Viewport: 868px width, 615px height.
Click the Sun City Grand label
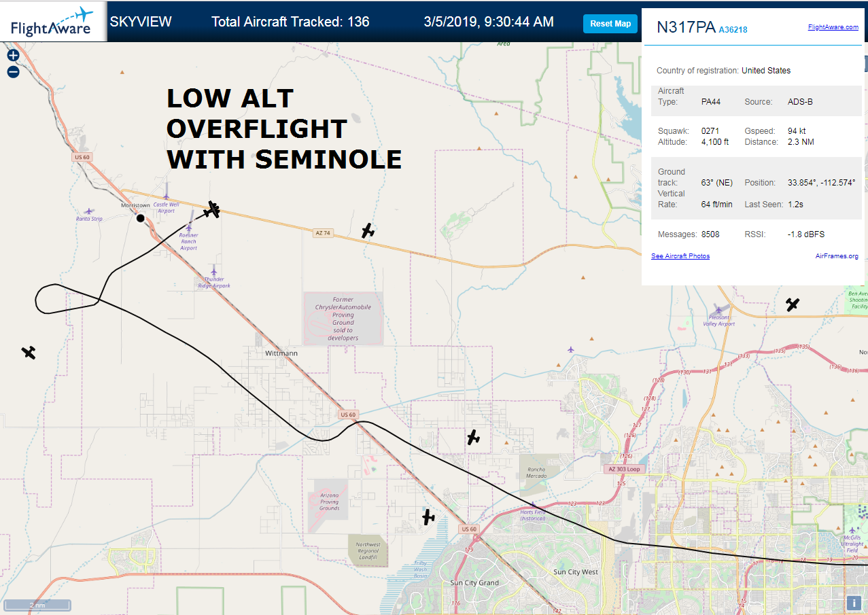[x=474, y=583]
